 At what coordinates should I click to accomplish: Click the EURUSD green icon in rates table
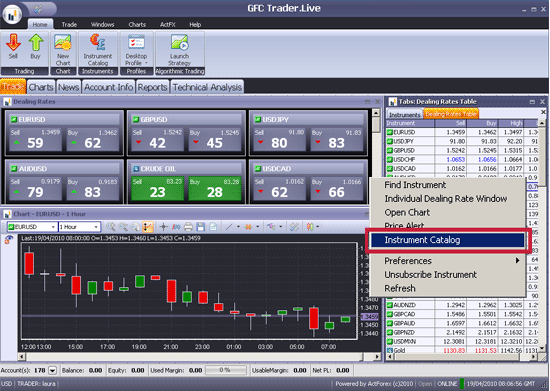click(389, 132)
